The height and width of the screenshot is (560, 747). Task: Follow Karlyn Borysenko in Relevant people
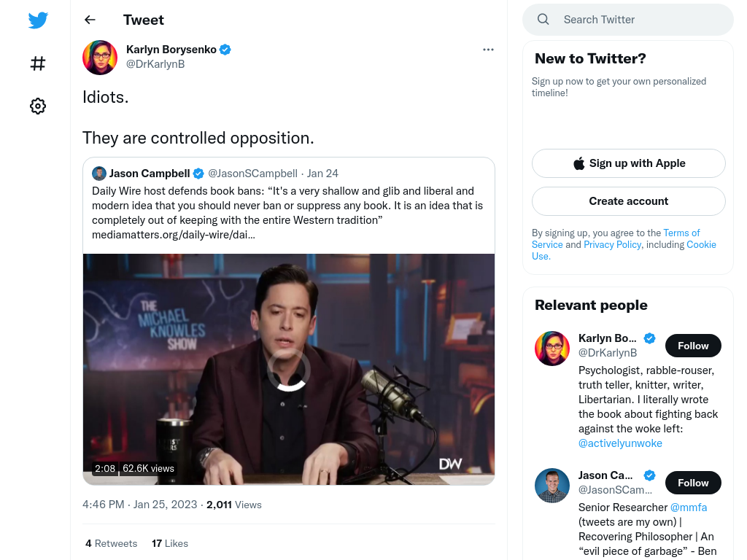[x=693, y=346]
